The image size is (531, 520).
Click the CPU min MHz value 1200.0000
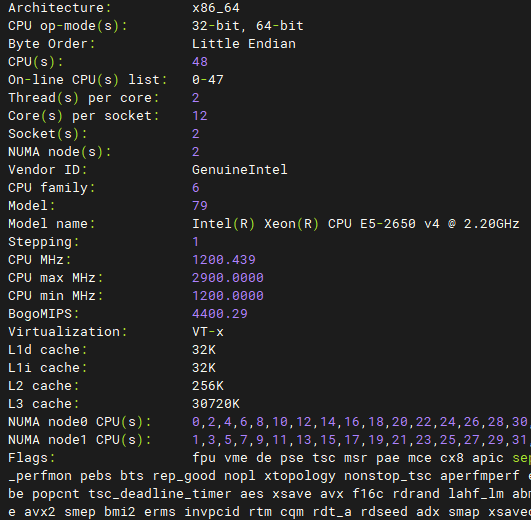coord(228,296)
